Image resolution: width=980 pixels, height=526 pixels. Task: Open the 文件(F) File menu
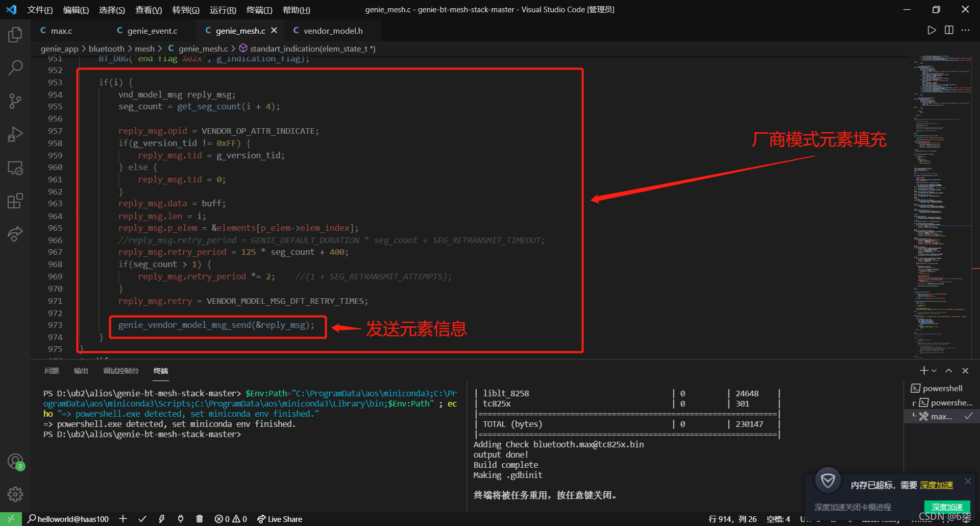point(40,10)
